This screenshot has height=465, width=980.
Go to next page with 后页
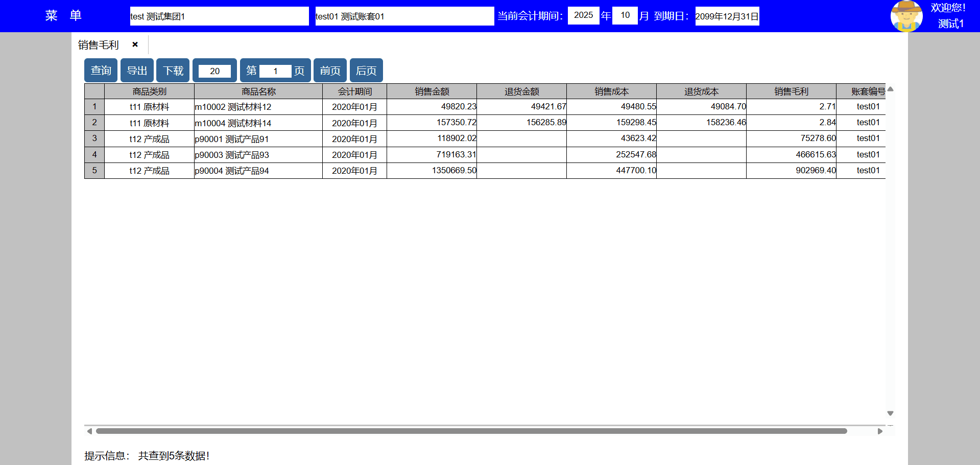(x=366, y=71)
